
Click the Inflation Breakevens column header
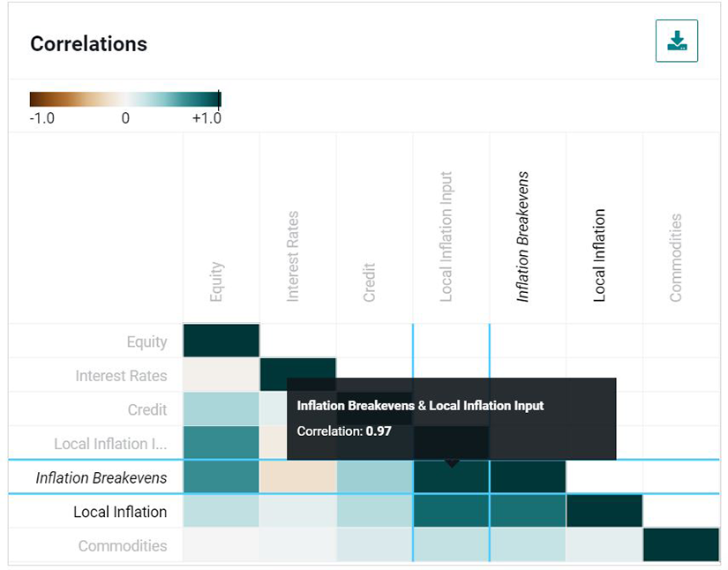coord(523,236)
